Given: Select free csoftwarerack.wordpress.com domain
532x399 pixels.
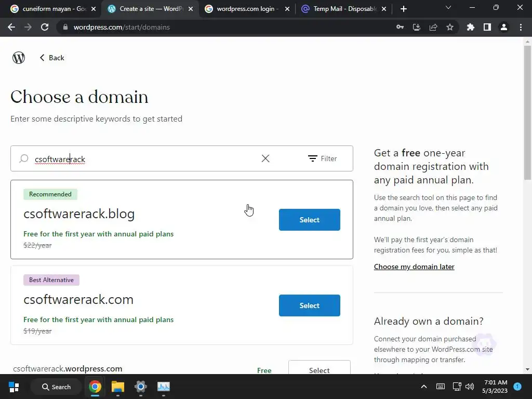Looking at the screenshot, I should coord(320,368).
